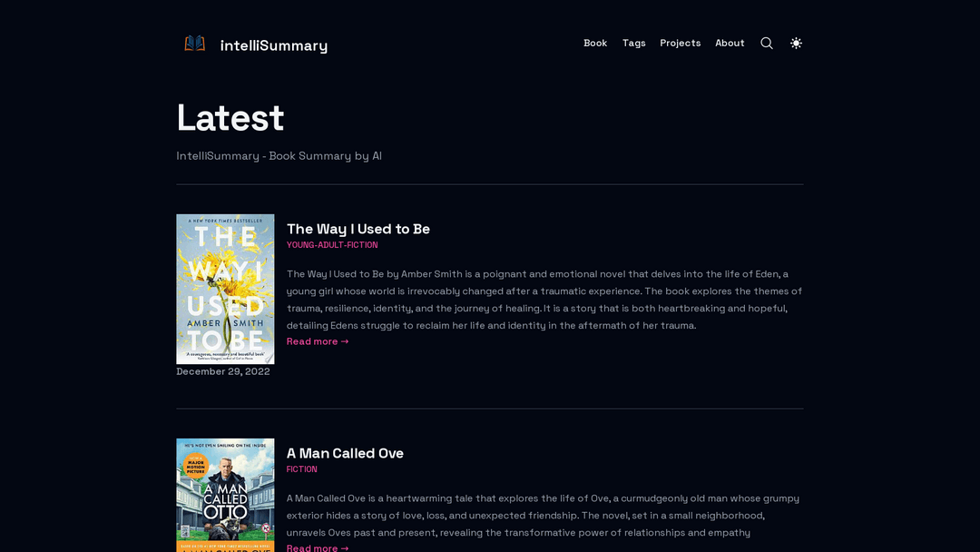Click The Way I Used to Be summary paragraph
The image size is (980, 552).
(x=544, y=300)
